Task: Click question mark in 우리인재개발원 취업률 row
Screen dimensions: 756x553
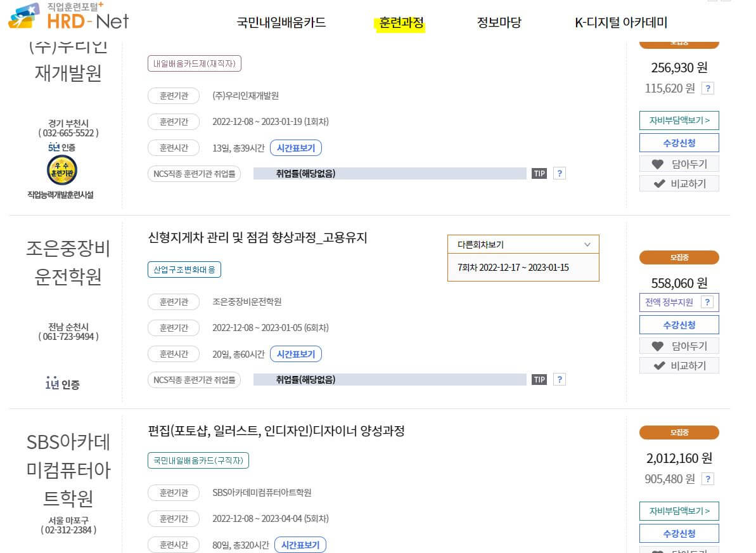Action: [560, 174]
